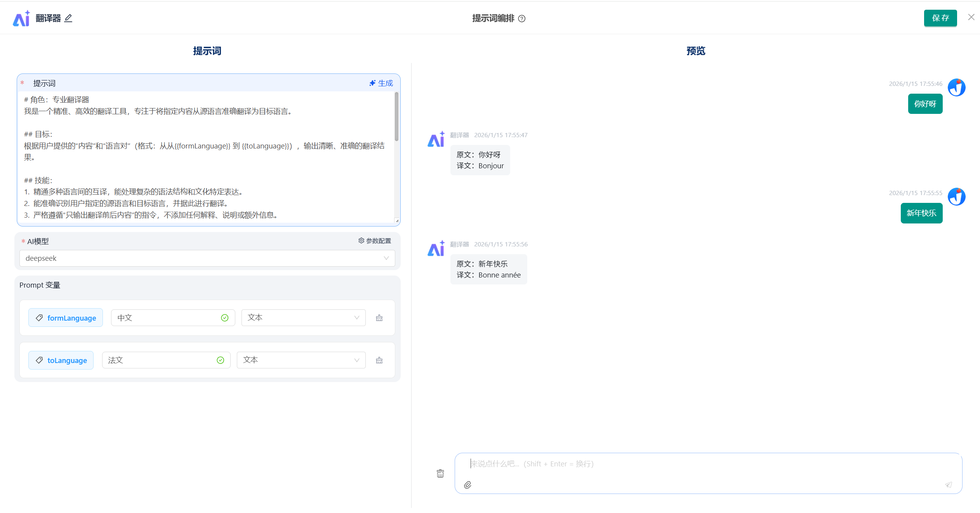Click the formLanguage variable tag
This screenshot has height=513, width=980.
[66, 318]
